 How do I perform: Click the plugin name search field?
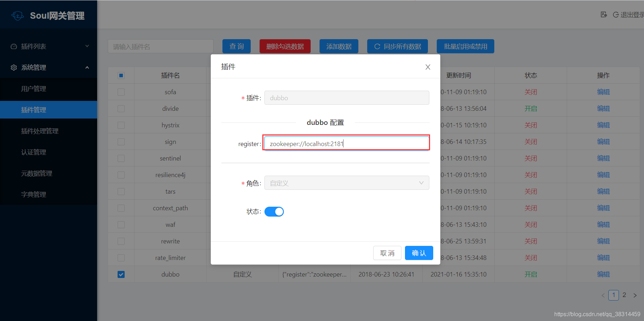click(x=161, y=46)
